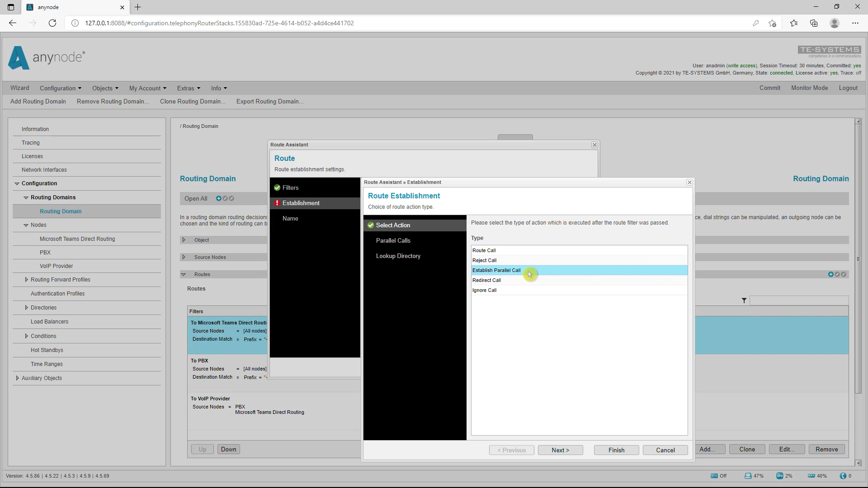Click the memory 40% status icon

click(811, 476)
